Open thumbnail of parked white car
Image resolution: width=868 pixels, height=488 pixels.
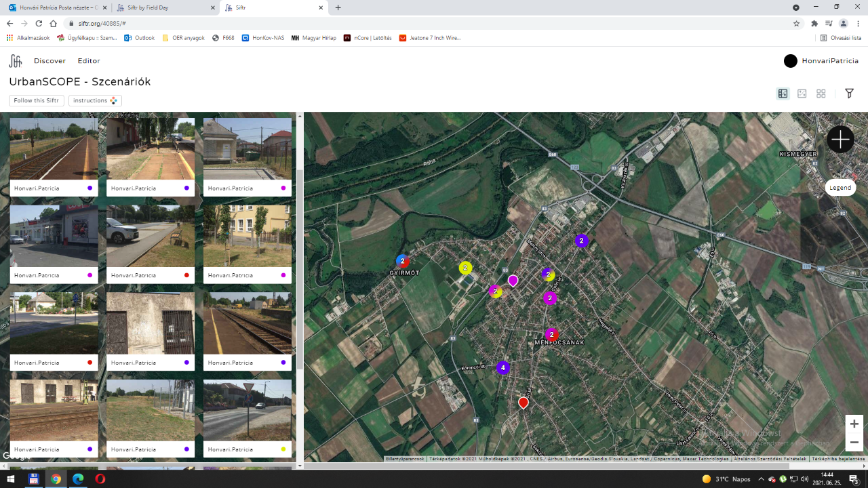(x=151, y=237)
